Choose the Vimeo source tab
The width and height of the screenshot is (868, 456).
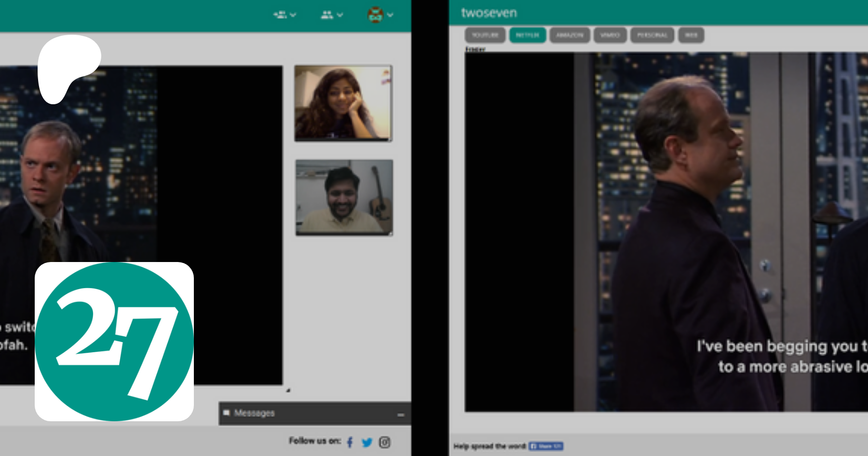pyautogui.click(x=610, y=35)
